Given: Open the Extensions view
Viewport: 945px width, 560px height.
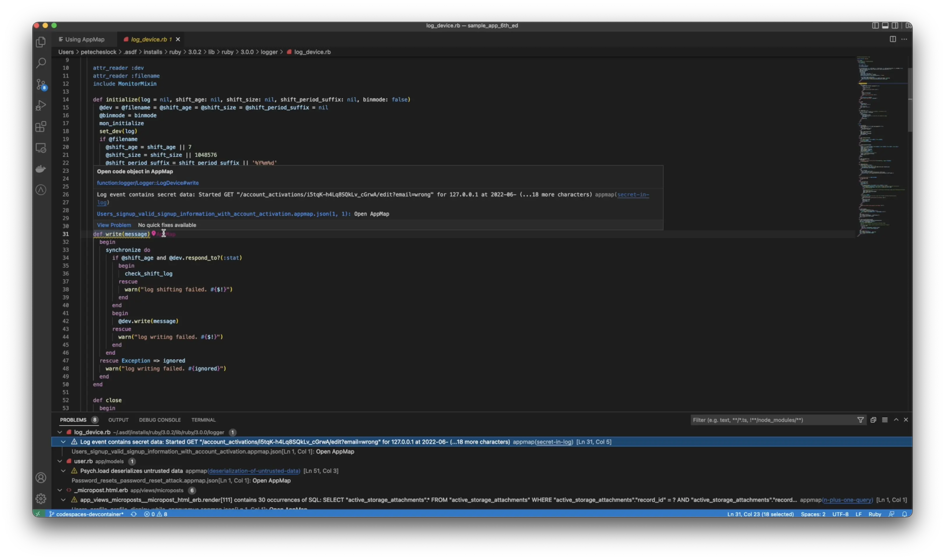Looking at the screenshot, I should [x=41, y=127].
